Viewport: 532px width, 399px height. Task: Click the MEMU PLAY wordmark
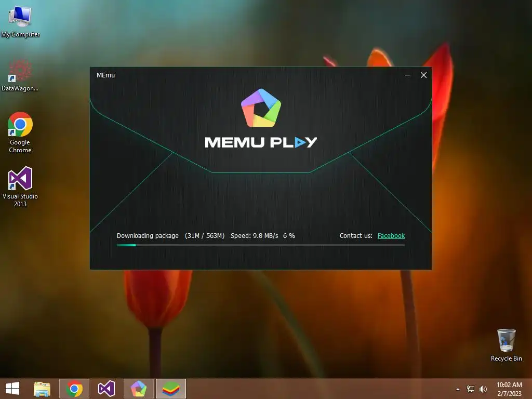pos(261,142)
